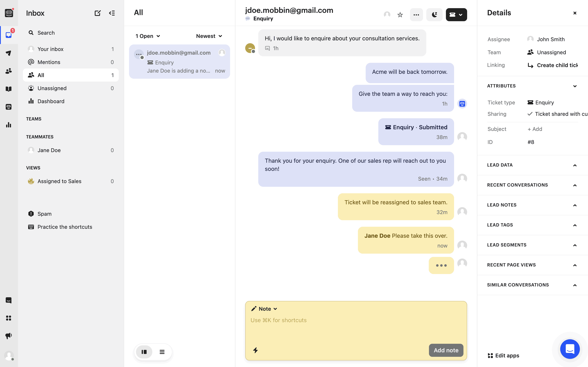Switch to list layout view
This screenshot has height=367, width=588.
(162, 352)
